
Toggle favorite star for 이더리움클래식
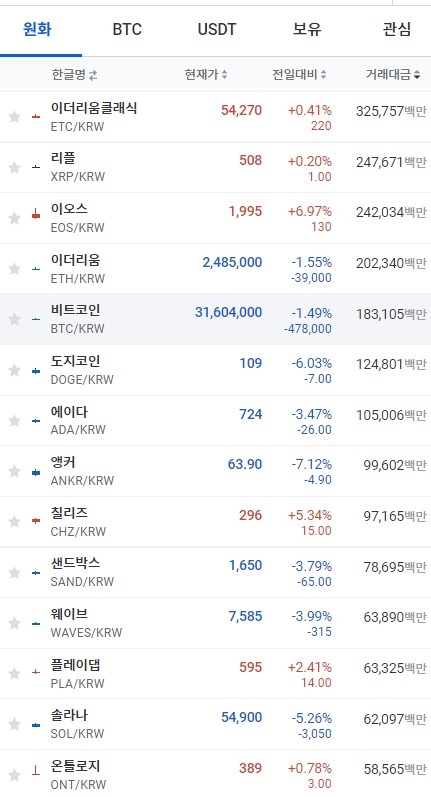tap(14, 117)
